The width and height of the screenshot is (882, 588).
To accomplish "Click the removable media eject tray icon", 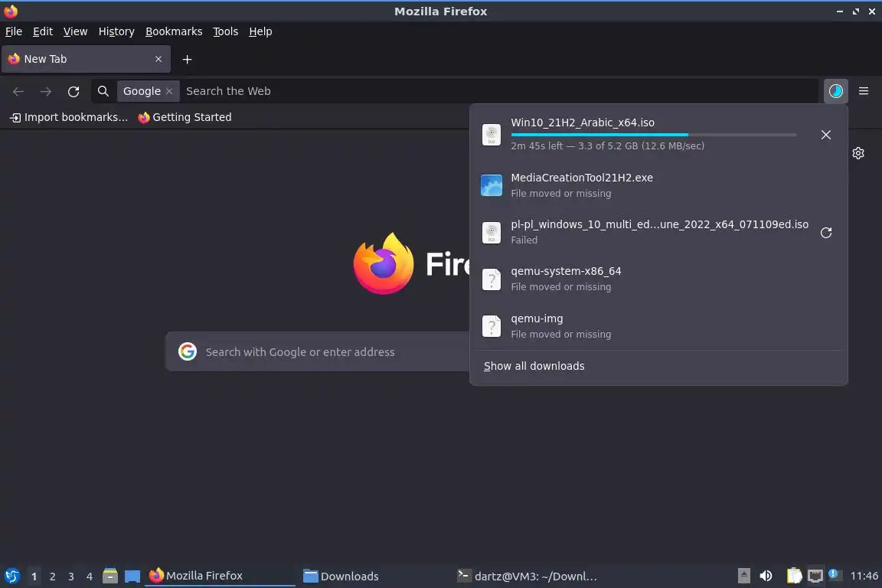I will click(x=743, y=576).
